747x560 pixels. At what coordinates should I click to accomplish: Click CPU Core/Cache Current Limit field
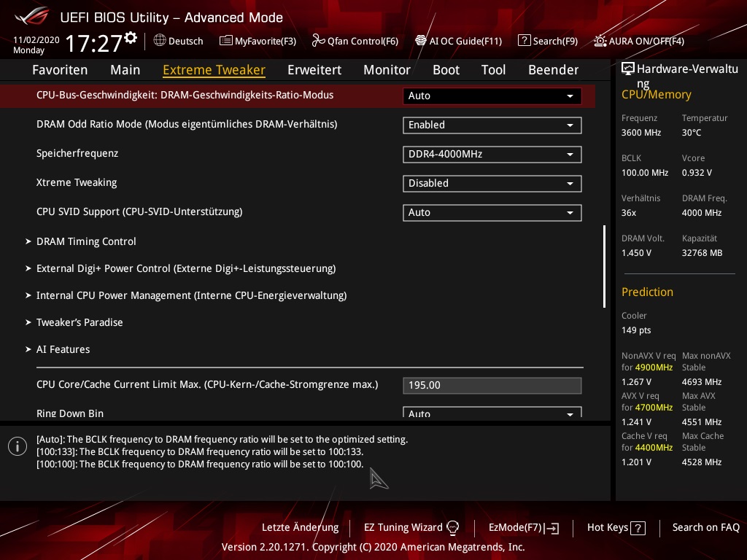click(x=492, y=385)
